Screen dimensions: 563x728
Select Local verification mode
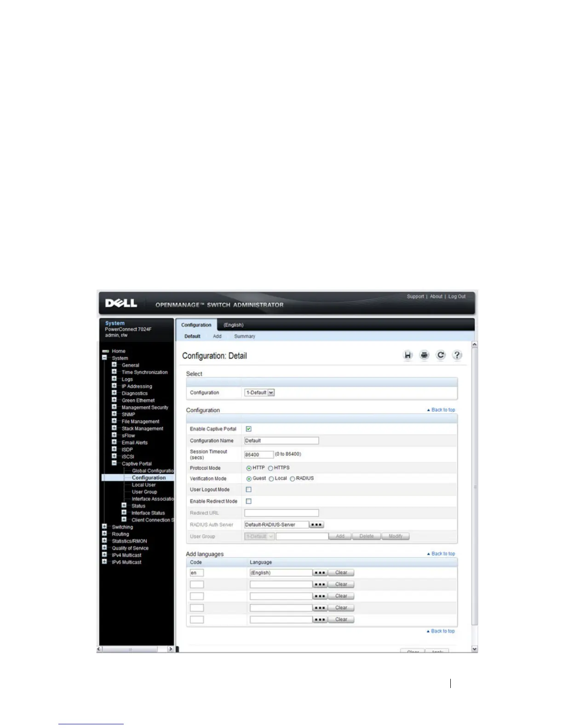271,479
